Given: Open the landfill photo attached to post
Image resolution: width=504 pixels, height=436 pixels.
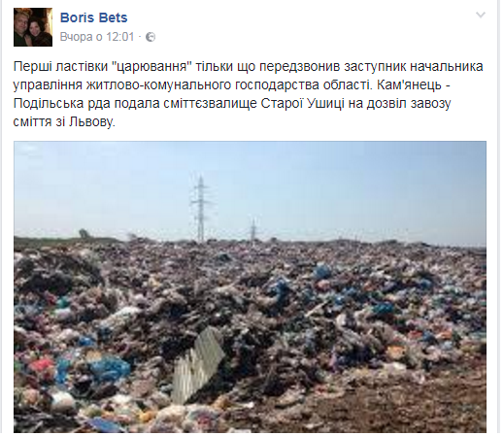Looking at the screenshot, I should (250, 286).
